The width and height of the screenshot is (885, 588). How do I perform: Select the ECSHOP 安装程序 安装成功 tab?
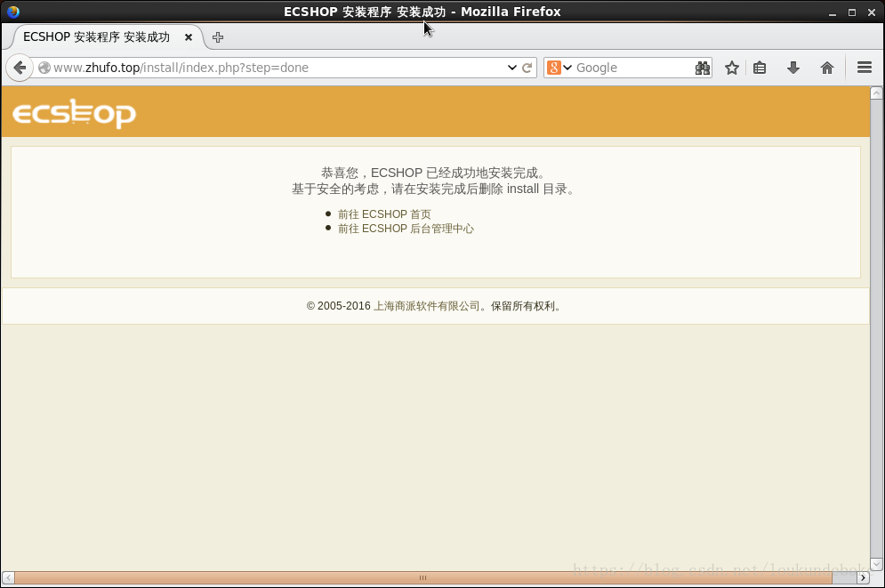tap(108, 37)
